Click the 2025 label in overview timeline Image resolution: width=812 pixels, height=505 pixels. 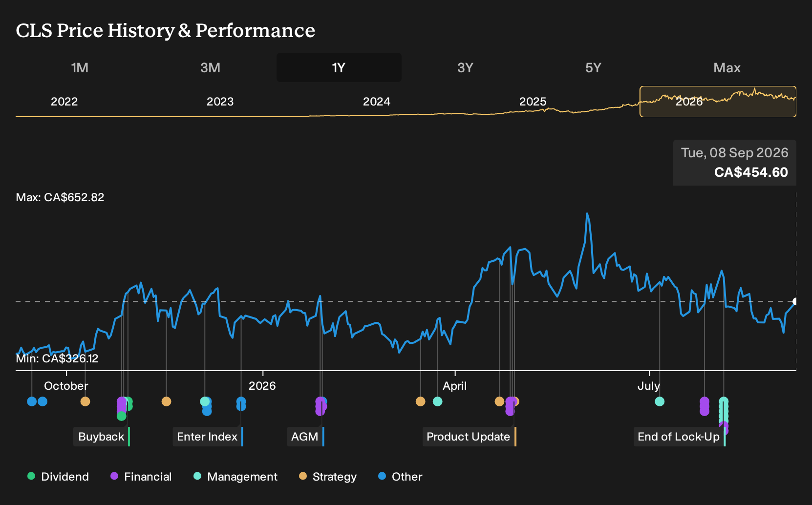[x=533, y=102]
